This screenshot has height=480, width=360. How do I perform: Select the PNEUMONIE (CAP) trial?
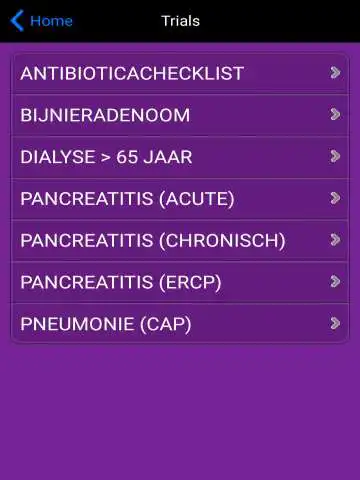(x=180, y=323)
